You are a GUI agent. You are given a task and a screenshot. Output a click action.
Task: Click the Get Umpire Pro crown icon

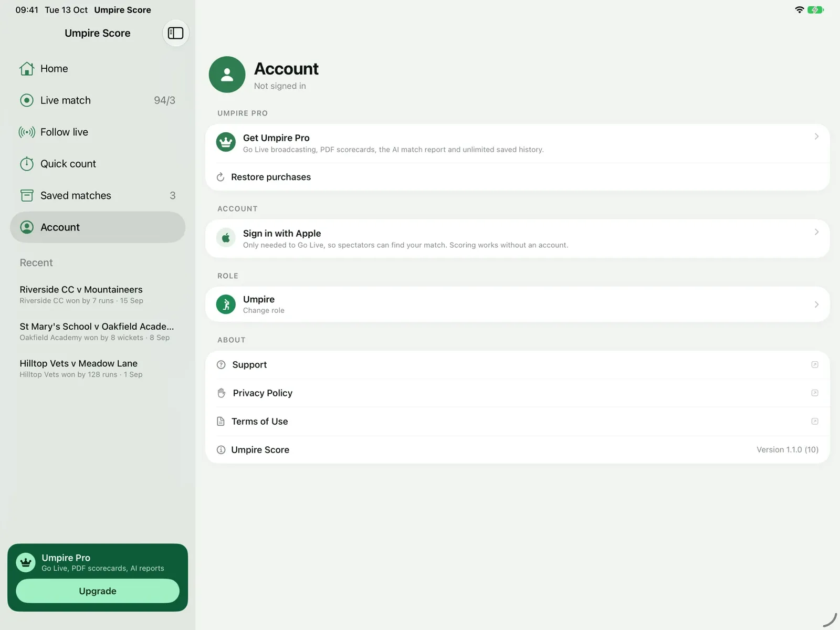226,142
